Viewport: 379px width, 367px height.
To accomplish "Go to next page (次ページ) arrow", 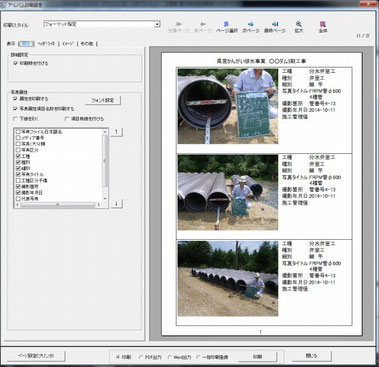I will (x=251, y=24).
